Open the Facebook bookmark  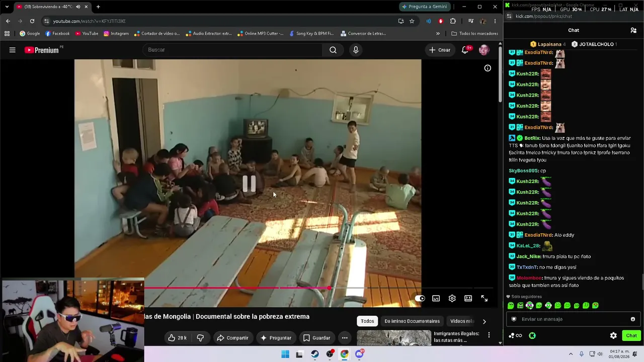pos(57,34)
